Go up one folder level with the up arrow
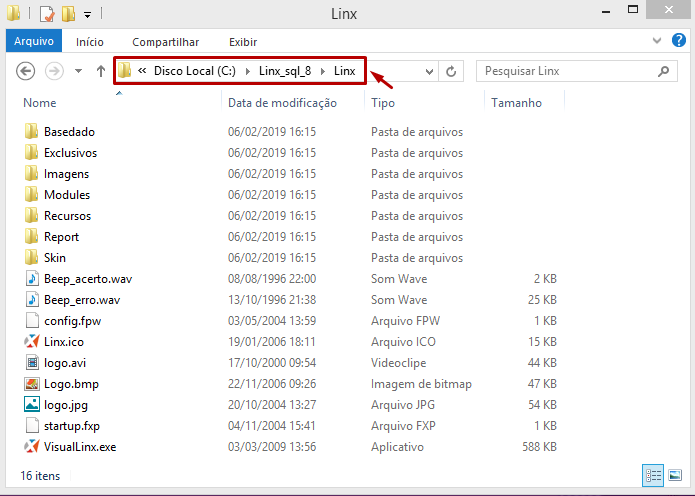The width and height of the screenshot is (695, 496). pos(101,71)
